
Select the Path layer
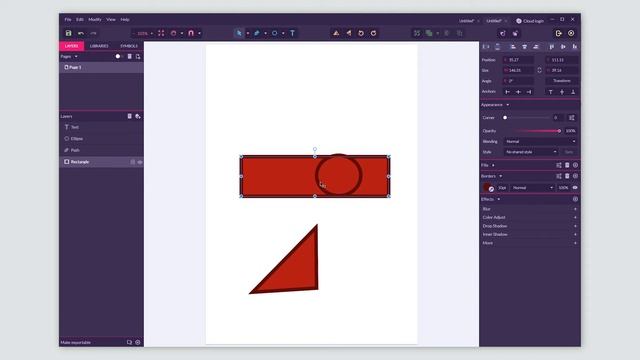101,150
